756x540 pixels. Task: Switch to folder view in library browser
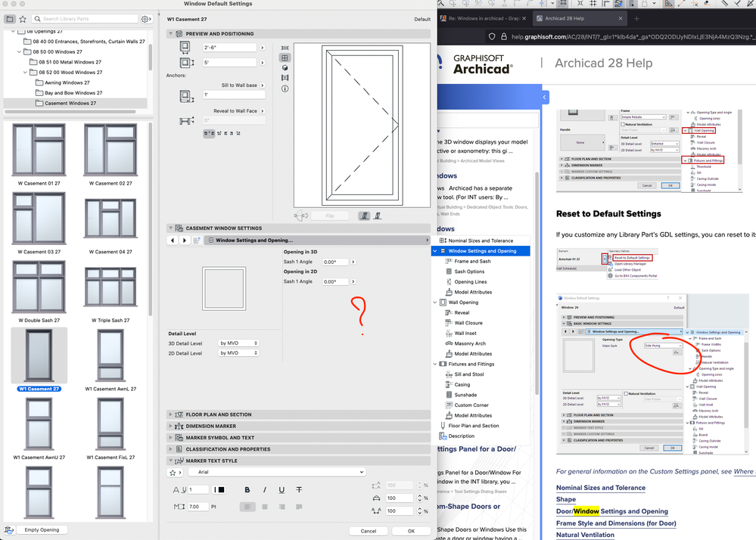tap(10, 19)
